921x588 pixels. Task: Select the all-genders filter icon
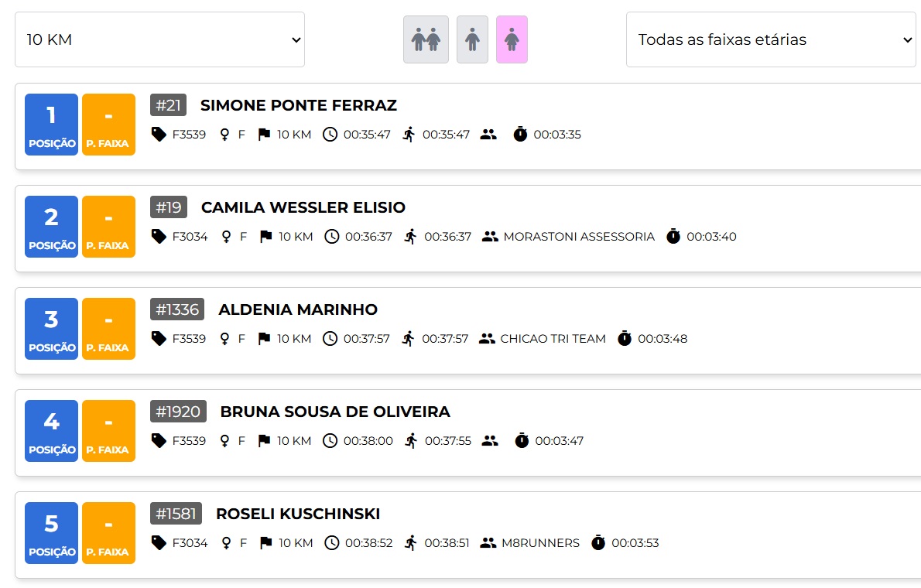click(x=426, y=39)
